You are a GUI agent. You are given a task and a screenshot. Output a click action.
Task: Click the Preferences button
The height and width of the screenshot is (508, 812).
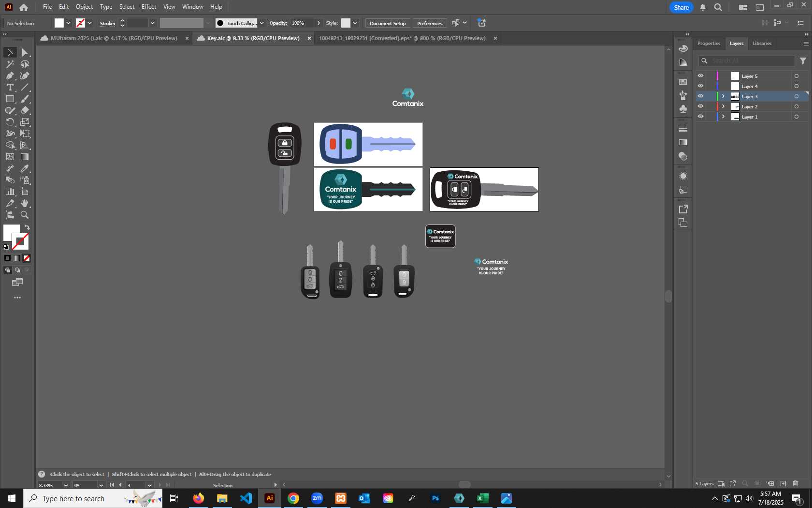(430, 23)
